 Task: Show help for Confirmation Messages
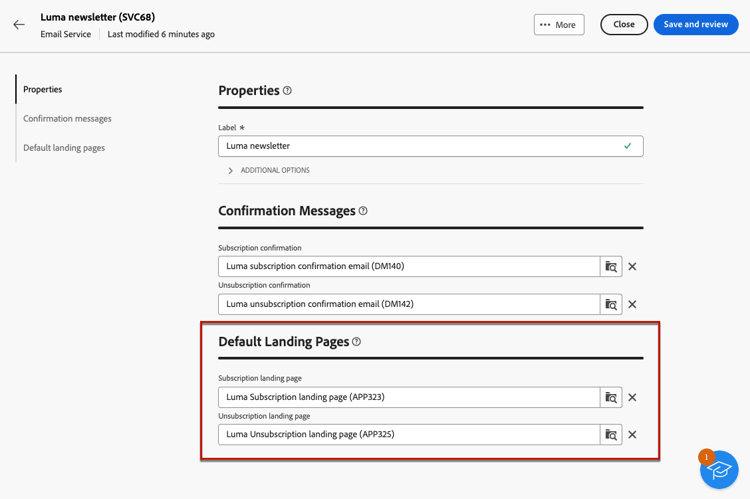[x=363, y=211]
